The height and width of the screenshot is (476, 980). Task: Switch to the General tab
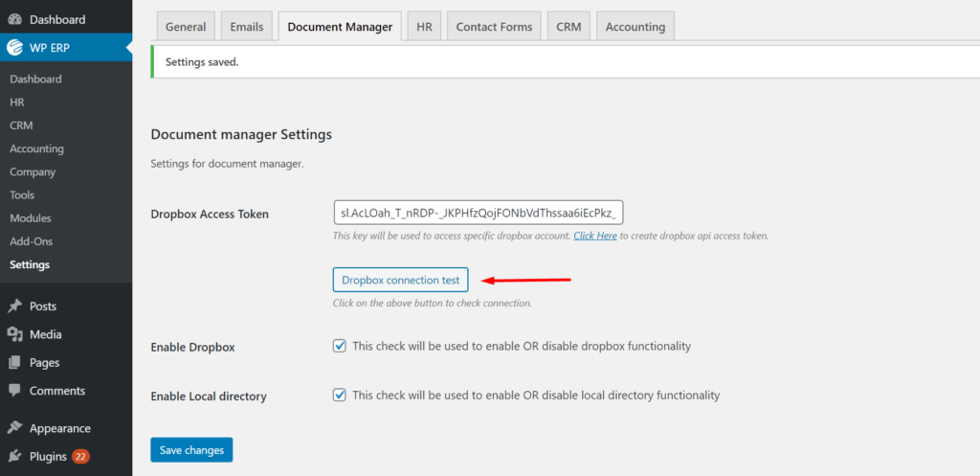(x=186, y=27)
